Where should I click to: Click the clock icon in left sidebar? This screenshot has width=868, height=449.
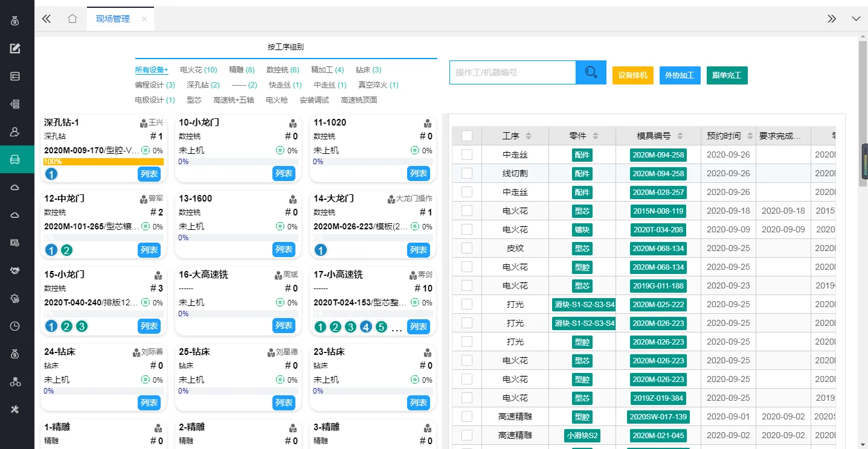[x=16, y=326]
